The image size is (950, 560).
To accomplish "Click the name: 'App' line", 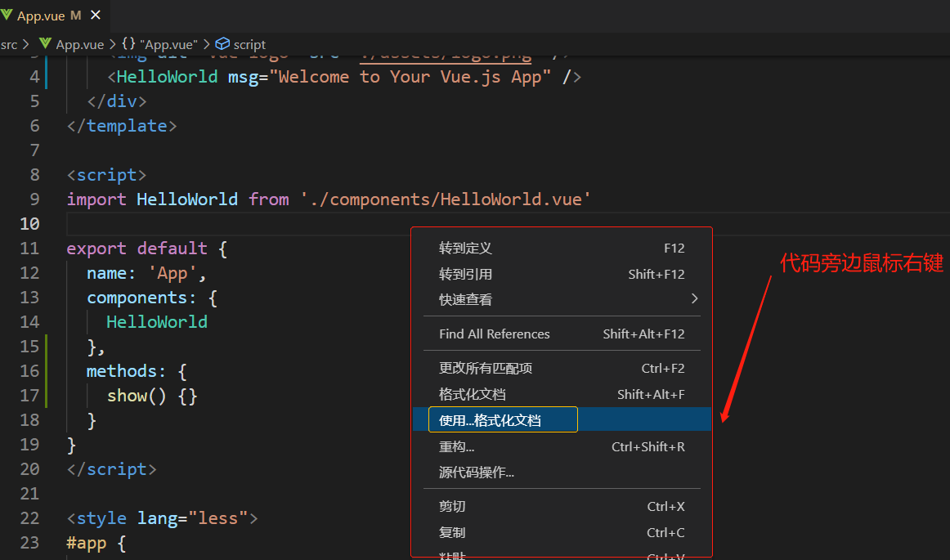I will [146, 273].
